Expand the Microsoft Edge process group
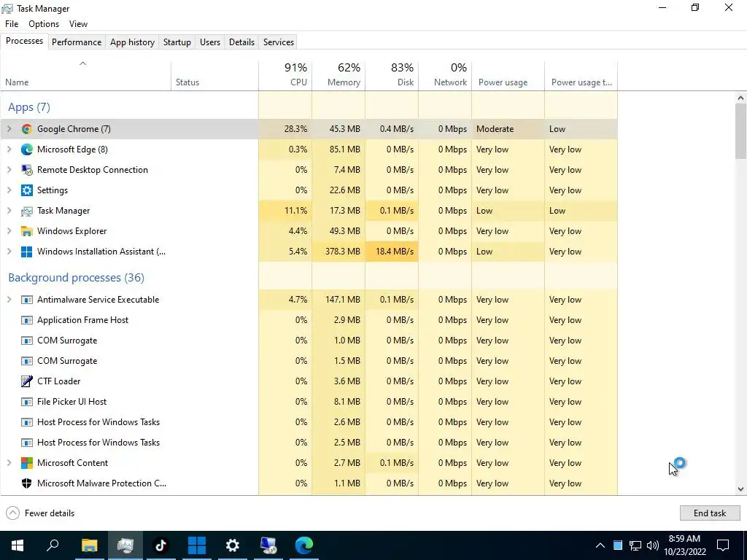 click(x=9, y=149)
